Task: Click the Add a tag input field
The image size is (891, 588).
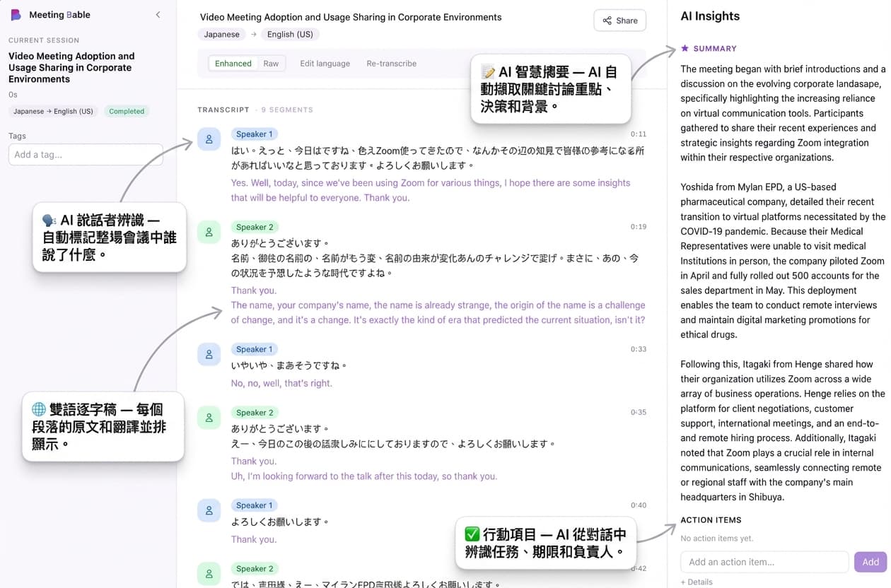Action: click(85, 155)
